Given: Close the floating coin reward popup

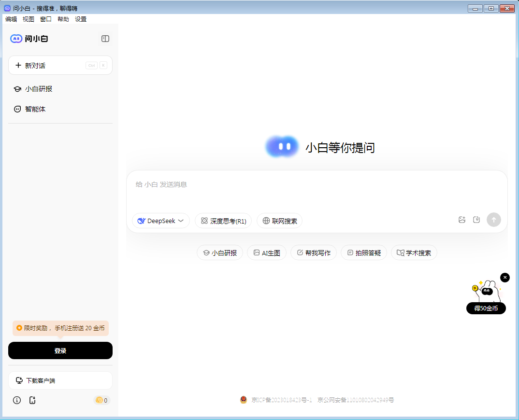Looking at the screenshot, I should click(x=505, y=278).
